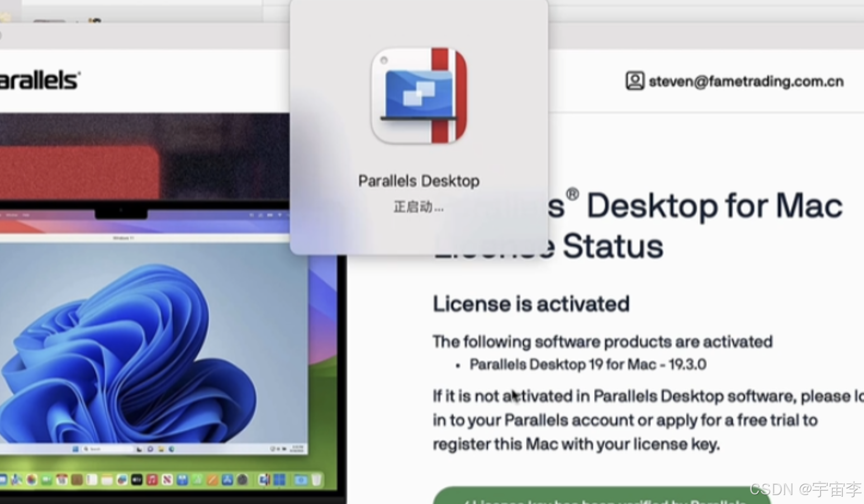Select the "Parallels Desktop" label in the launch panel

pyautogui.click(x=419, y=181)
